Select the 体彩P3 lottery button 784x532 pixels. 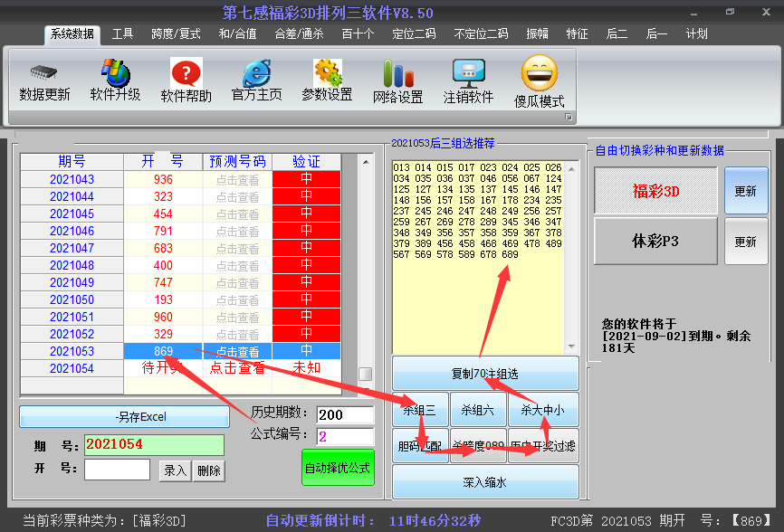click(655, 242)
